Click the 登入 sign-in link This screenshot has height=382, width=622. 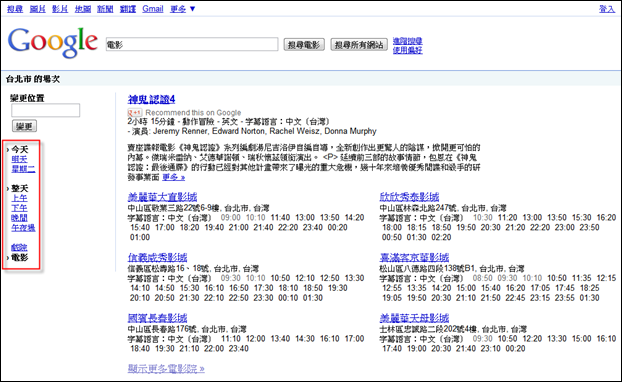[607, 9]
